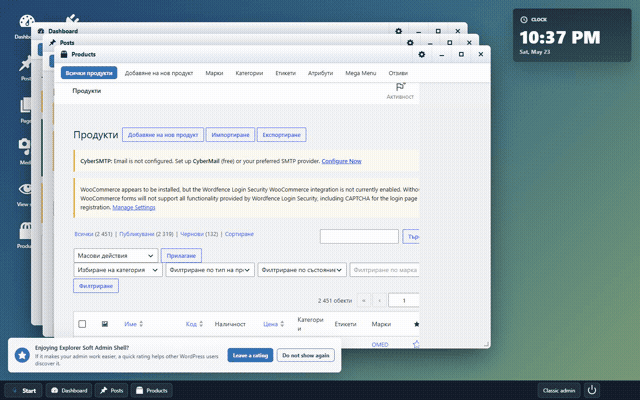Open the Филтриране по състояние dropdown
Viewport: 640px width, 400px height.
click(x=302, y=270)
